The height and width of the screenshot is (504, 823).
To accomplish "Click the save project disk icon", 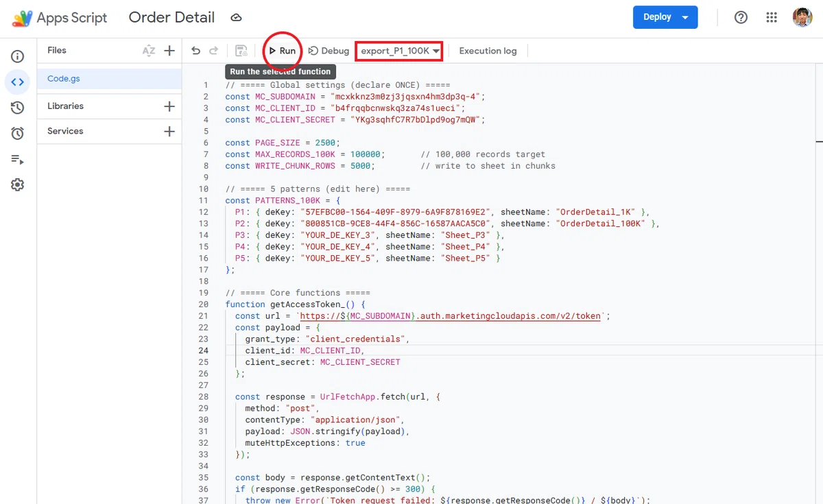I will pyautogui.click(x=241, y=51).
